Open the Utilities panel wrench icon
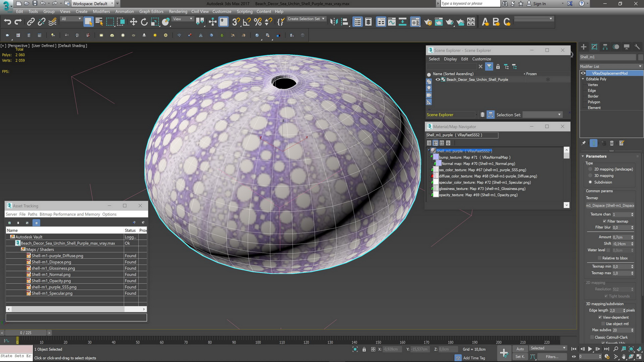The height and width of the screenshot is (362, 644). click(x=637, y=47)
